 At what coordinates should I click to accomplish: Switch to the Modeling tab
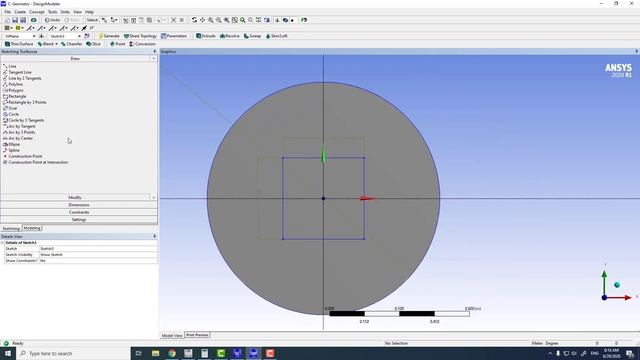(32, 228)
